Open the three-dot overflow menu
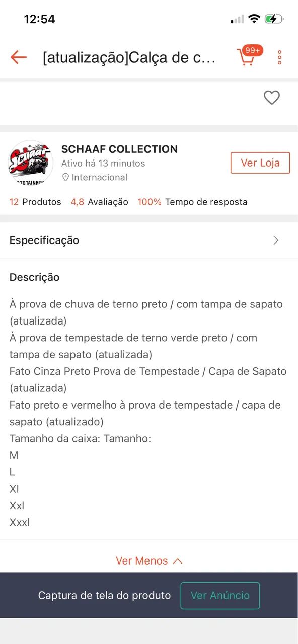 point(279,57)
